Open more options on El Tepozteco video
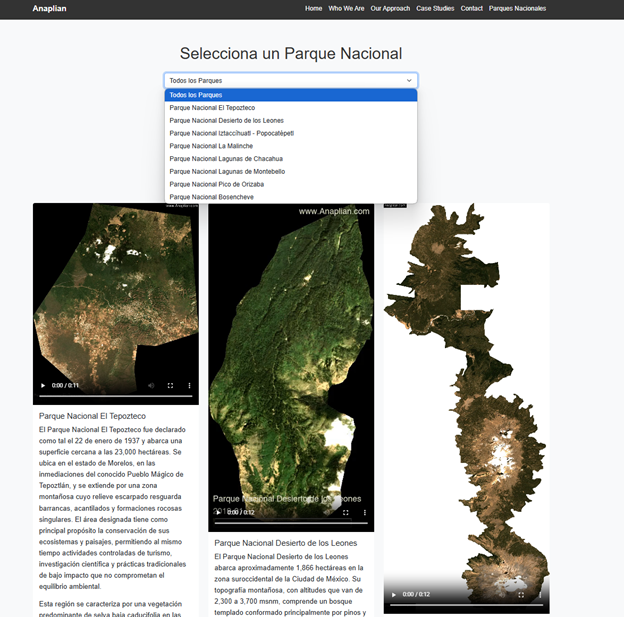This screenshot has height=617, width=624. (189, 385)
